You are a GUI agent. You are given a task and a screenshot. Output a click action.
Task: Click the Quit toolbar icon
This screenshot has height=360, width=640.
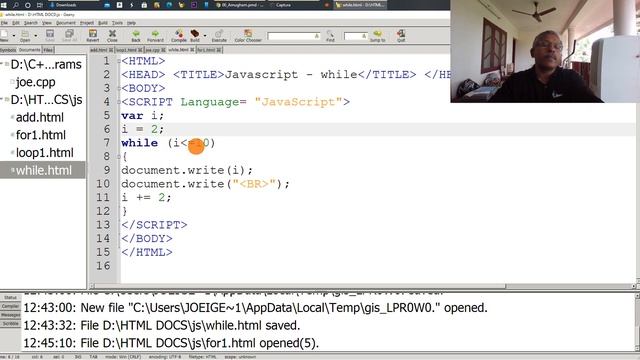coord(401,36)
